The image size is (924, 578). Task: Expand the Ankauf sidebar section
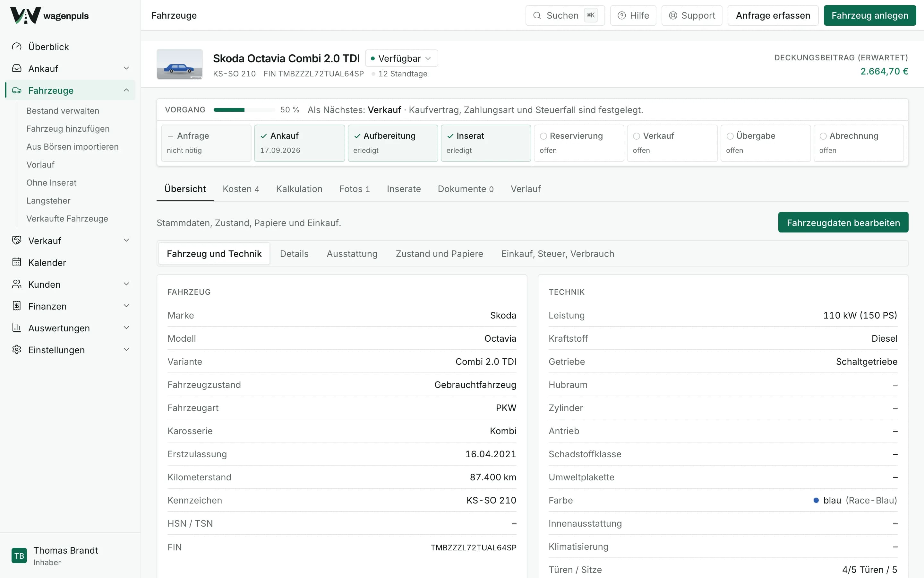click(126, 68)
